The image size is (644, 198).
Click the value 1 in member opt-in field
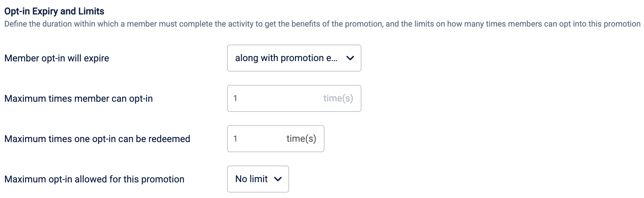[235, 98]
